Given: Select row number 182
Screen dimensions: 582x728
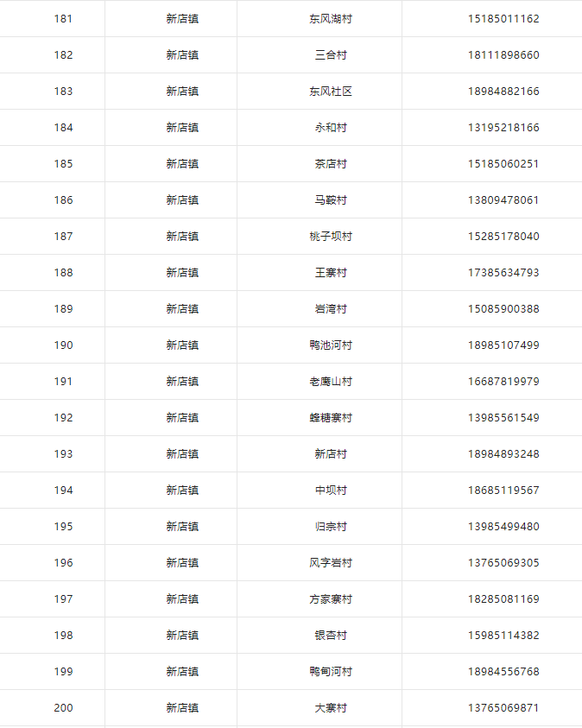Looking at the screenshot, I should pos(63,55).
